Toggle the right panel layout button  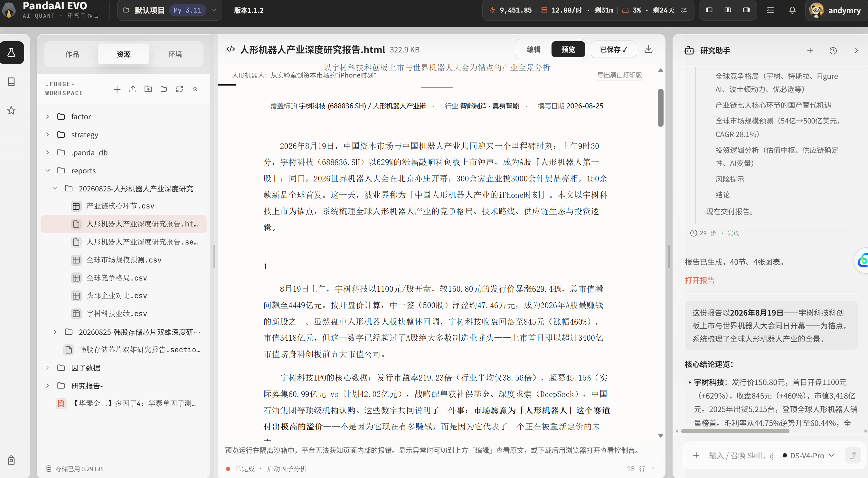coord(746,10)
